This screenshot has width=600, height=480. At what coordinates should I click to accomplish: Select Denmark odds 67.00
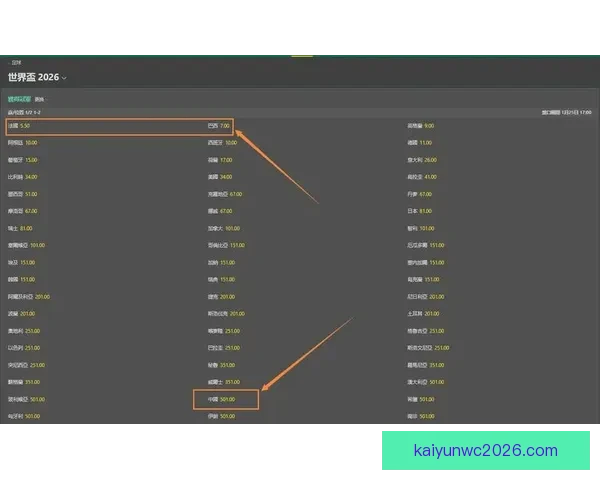425,194
